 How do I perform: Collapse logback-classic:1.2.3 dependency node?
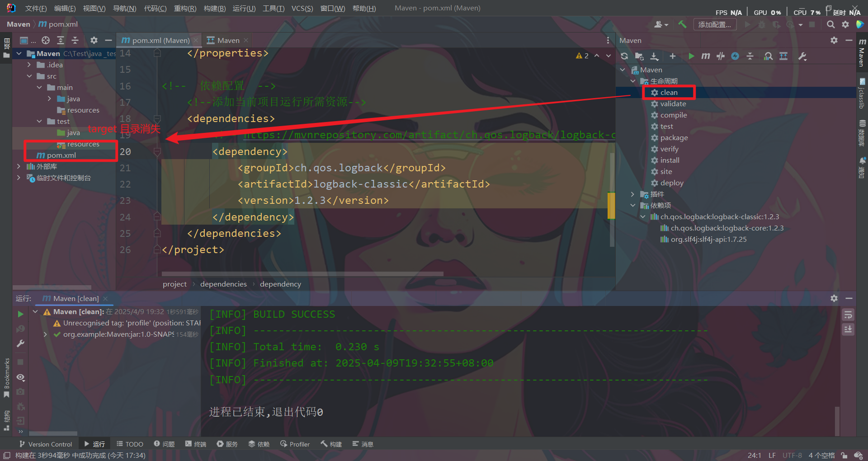643,216
